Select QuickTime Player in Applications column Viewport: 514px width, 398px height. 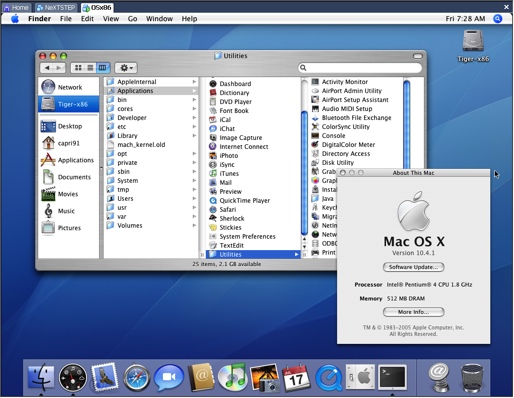point(244,200)
